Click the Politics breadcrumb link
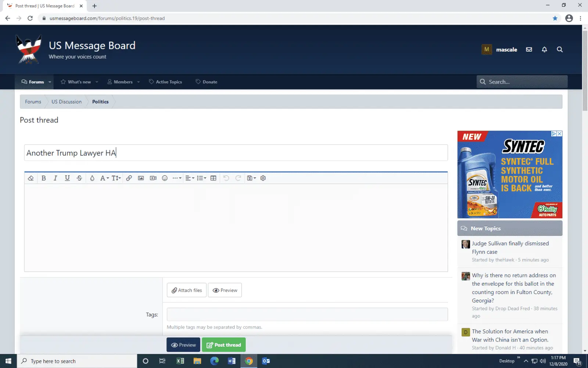The width and height of the screenshot is (588, 368). click(x=100, y=102)
